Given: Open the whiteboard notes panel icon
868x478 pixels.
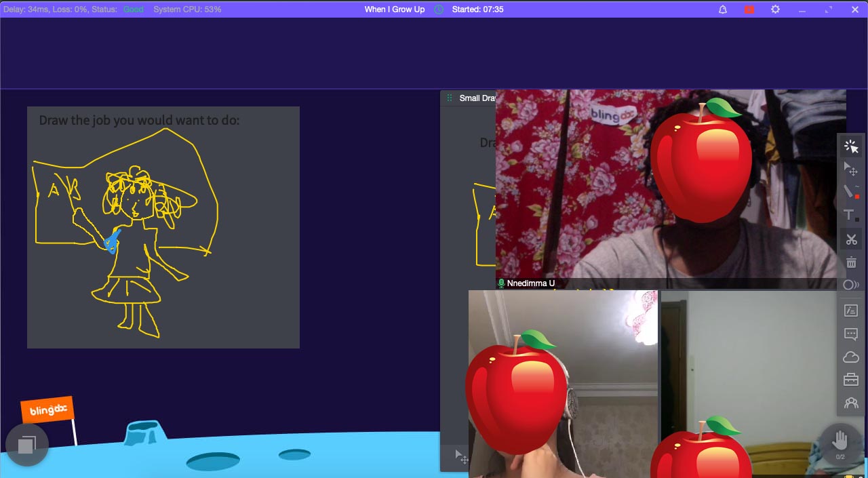Looking at the screenshot, I should (x=851, y=311).
